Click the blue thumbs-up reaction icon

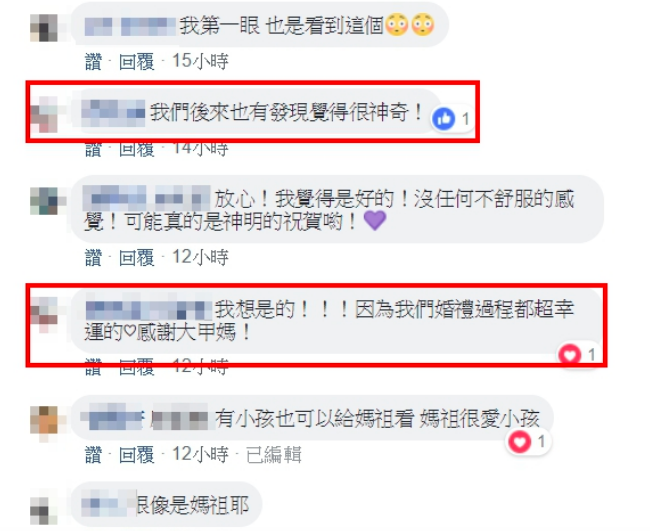(x=444, y=119)
